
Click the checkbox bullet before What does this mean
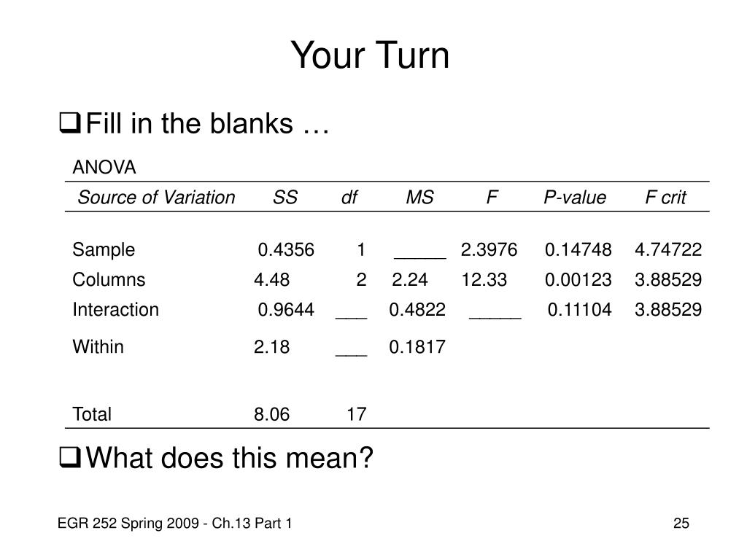(x=70, y=457)
